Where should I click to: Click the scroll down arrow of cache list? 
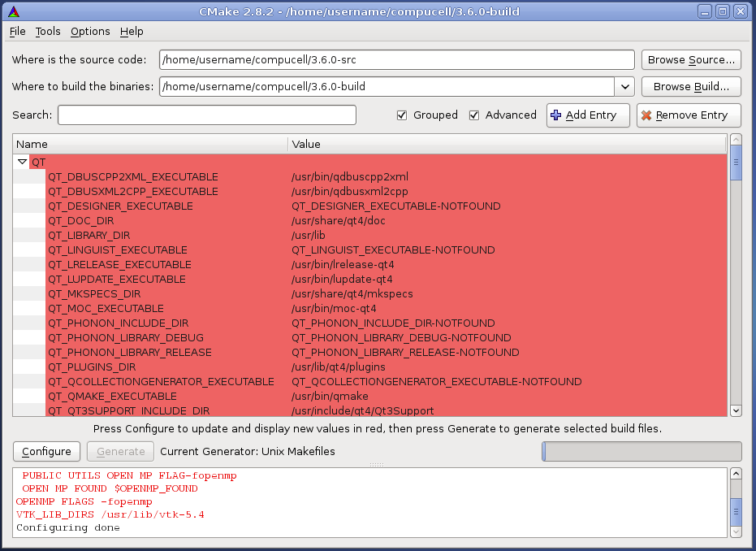pos(736,410)
